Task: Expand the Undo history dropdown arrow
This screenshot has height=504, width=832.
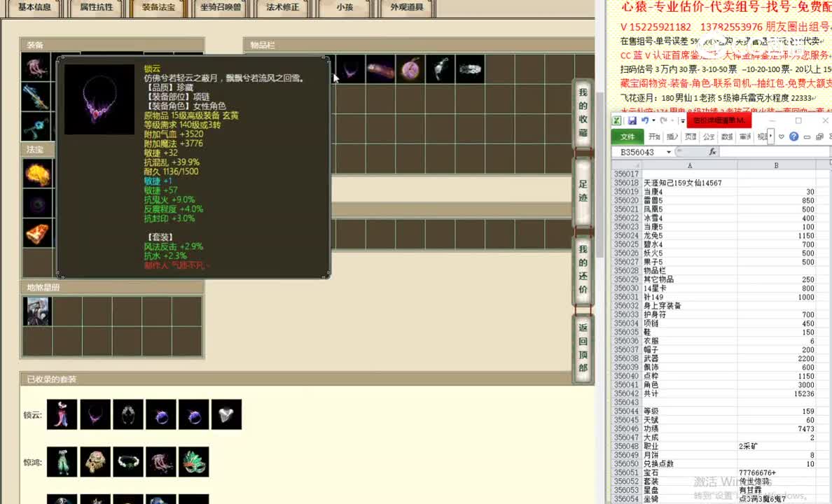Action: click(x=653, y=120)
